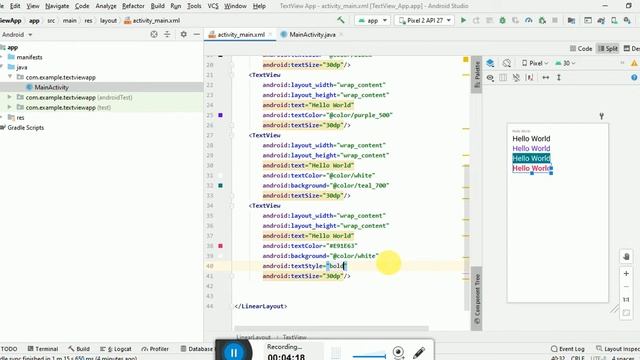The width and height of the screenshot is (640, 360).
Task: Open the AVD Manager icon
Action: pos(614,20)
